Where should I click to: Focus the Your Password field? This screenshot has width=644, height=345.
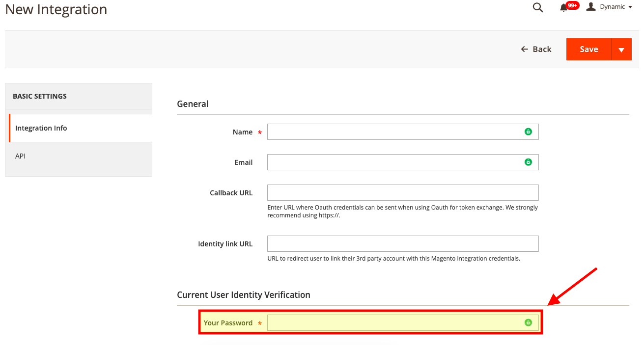pyautogui.click(x=403, y=322)
